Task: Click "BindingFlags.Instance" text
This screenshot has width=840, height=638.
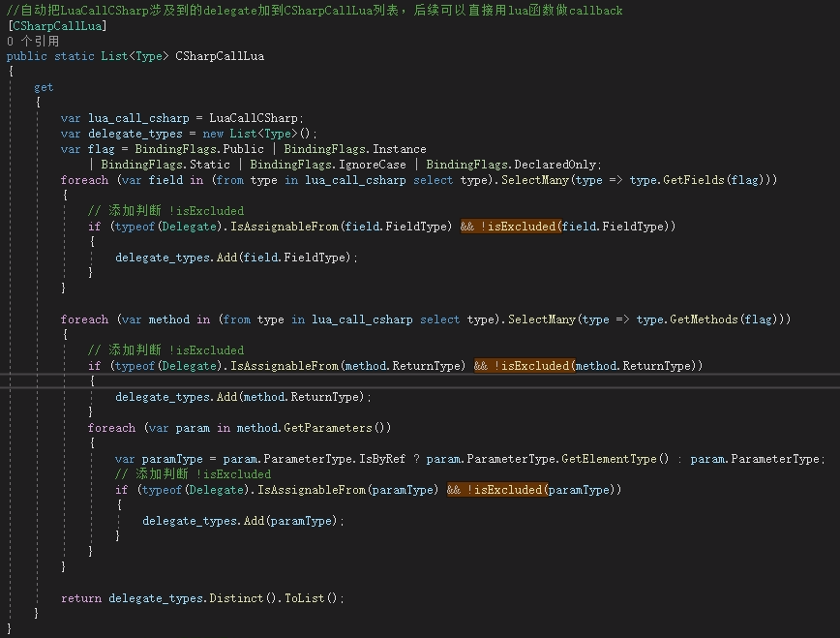Action: [x=354, y=149]
